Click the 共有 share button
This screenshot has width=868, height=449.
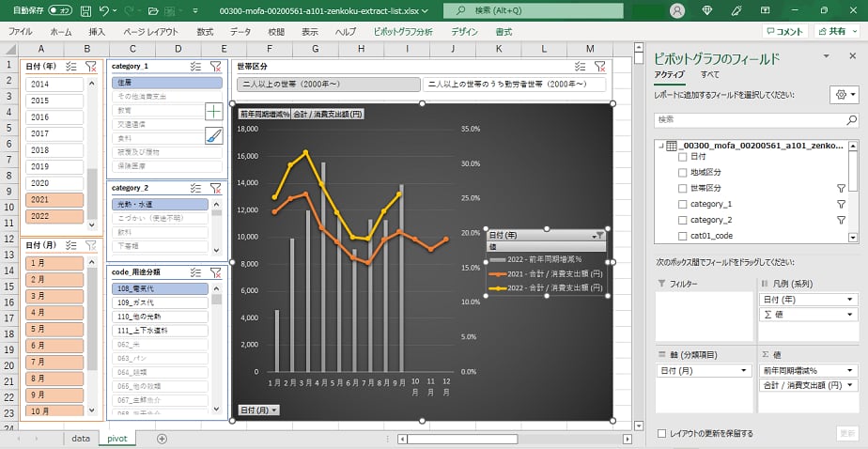coord(834,31)
